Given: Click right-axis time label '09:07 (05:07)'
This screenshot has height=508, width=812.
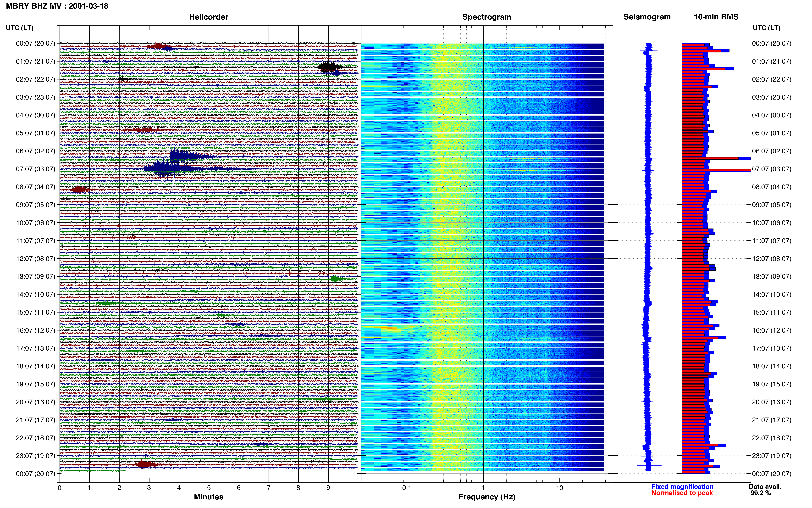Looking at the screenshot, I should 772,205.
